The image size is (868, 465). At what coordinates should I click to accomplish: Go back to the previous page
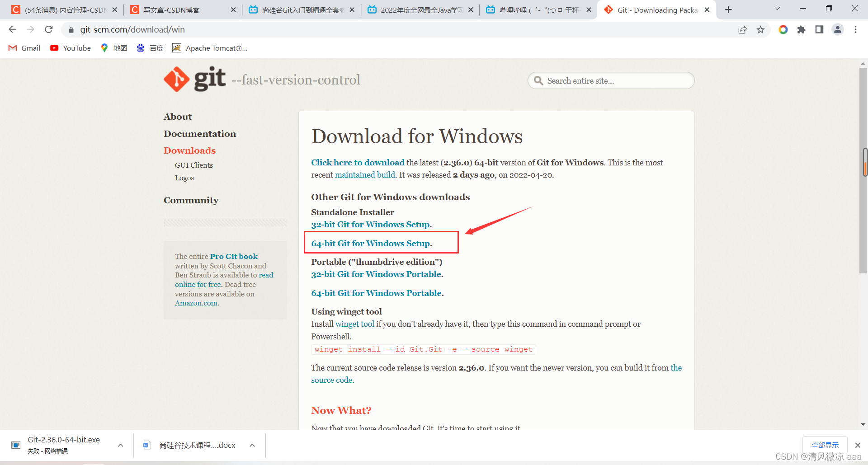click(x=12, y=29)
